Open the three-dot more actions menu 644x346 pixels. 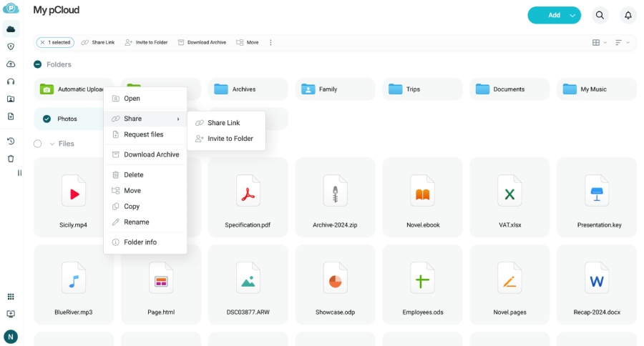270,43
